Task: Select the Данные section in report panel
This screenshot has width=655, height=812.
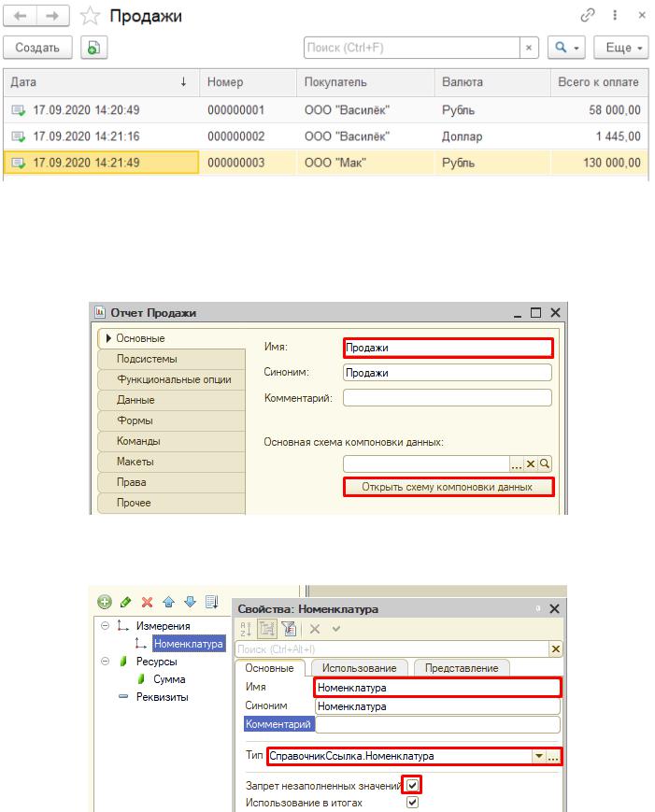Action: coord(135,400)
